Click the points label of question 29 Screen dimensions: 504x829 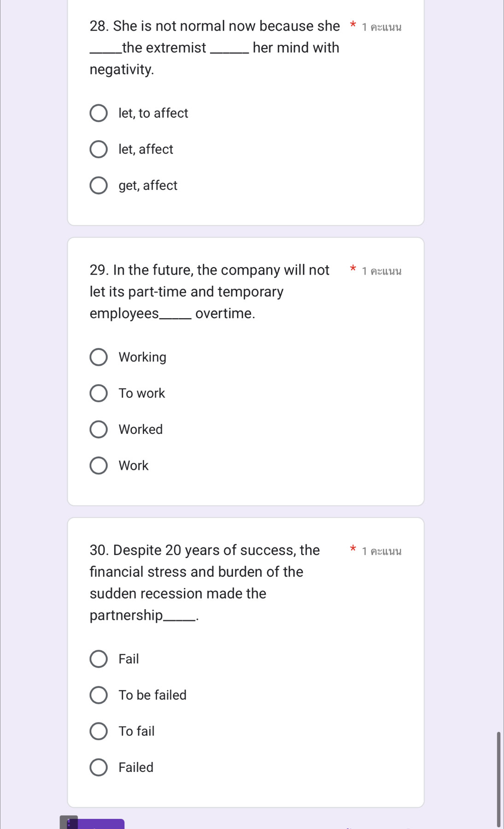(382, 271)
